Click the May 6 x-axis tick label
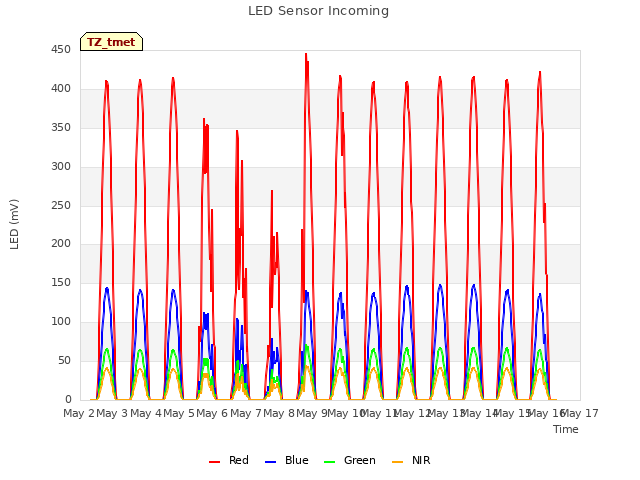 click(x=212, y=413)
